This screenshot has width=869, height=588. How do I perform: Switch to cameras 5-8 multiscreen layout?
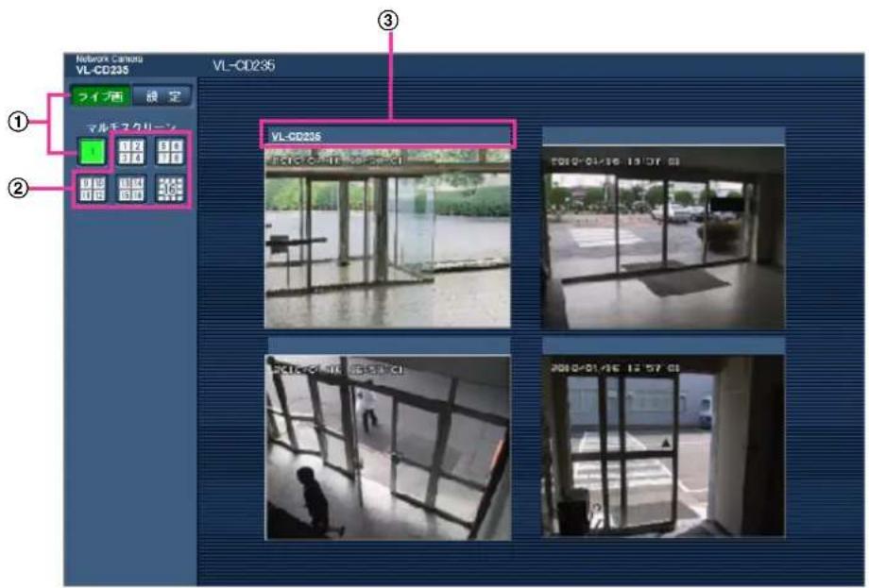point(170,151)
